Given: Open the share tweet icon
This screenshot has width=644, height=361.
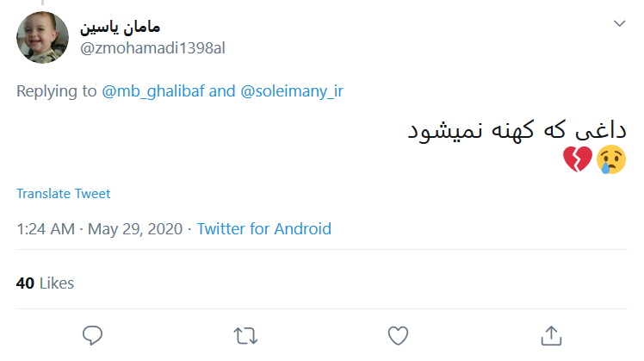Looking at the screenshot, I should [x=550, y=333].
